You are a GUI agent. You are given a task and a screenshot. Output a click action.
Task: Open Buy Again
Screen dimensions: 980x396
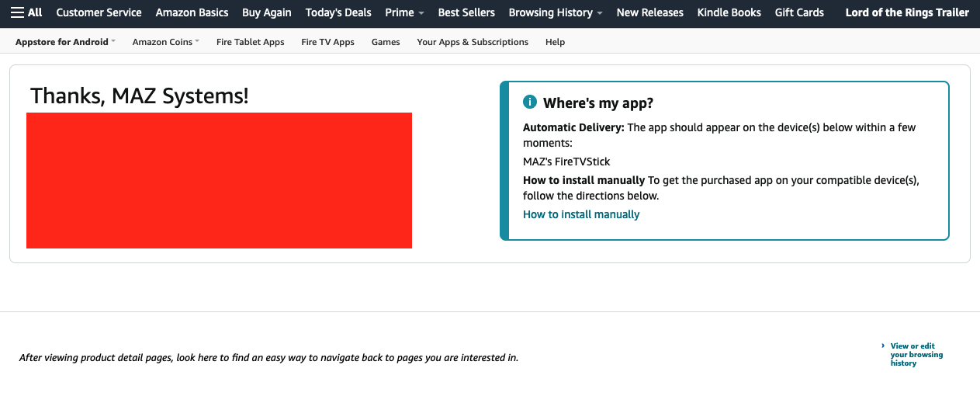tap(267, 12)
